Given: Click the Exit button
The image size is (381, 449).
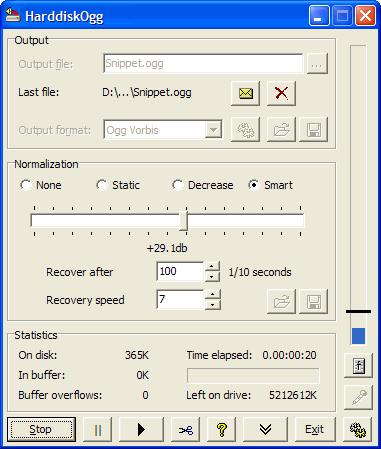Looking at the screenshot, I should [314, 430].
